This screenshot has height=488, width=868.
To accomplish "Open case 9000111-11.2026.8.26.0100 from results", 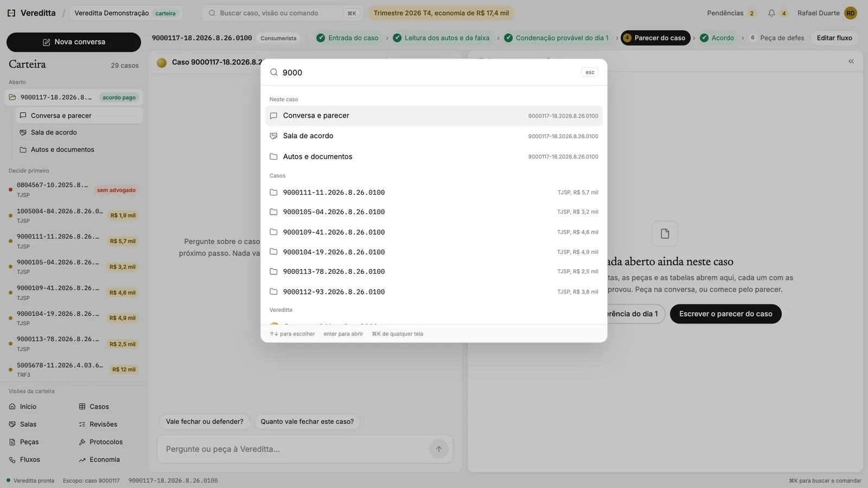I will [x=434, y=192].
